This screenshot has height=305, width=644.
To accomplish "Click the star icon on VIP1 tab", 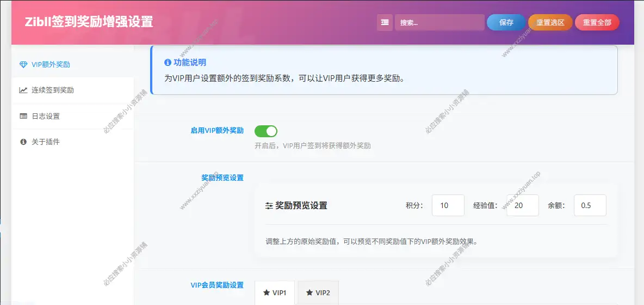I will pos(267,293).
